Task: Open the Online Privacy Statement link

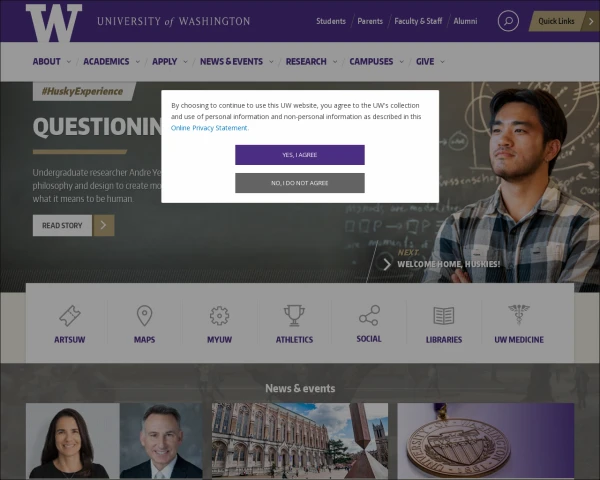Action: coord(209,128)
